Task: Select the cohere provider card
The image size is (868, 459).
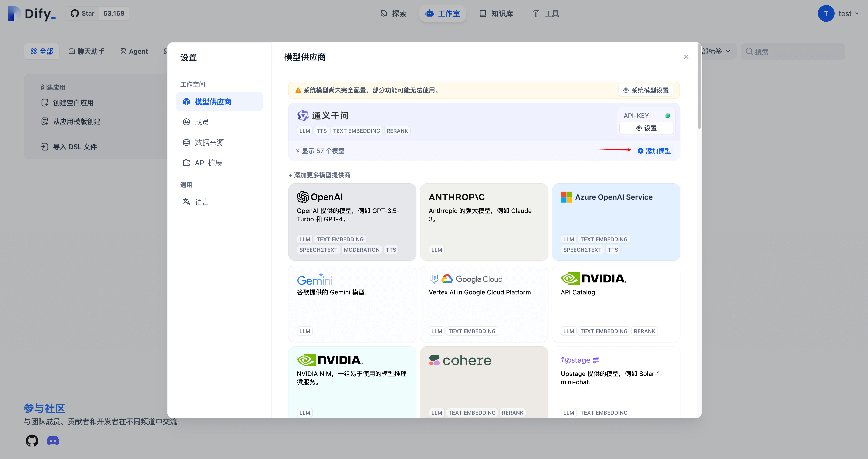Action: point(484,383)
